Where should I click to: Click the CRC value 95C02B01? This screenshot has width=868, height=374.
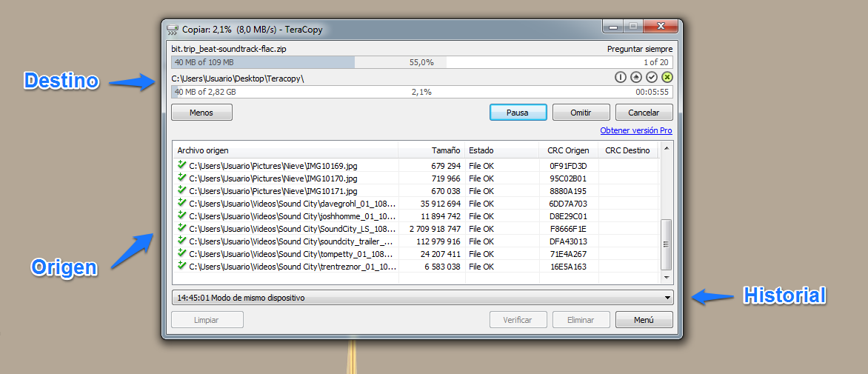point(569,178)
